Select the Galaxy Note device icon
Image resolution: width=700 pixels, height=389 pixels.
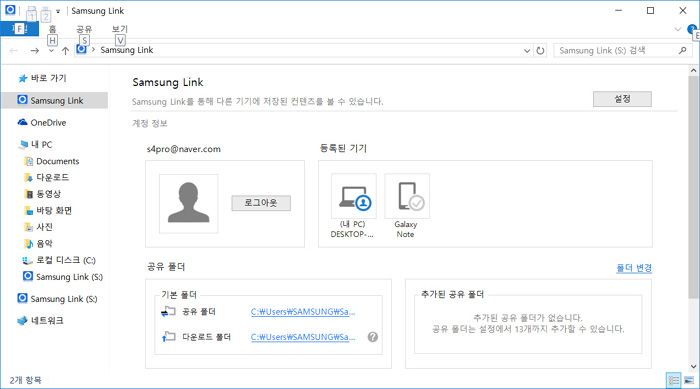pos(407,196)
